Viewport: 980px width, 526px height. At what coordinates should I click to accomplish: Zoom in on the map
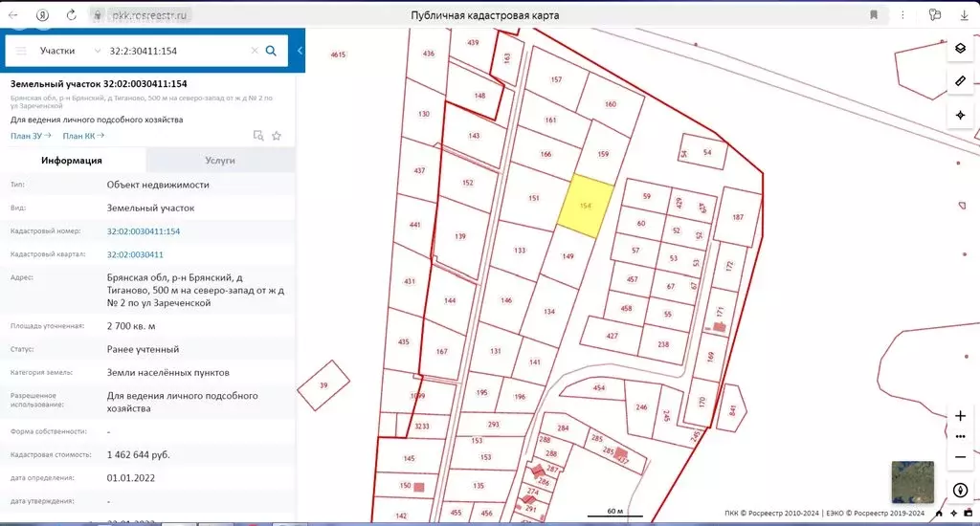coord(960,416)
